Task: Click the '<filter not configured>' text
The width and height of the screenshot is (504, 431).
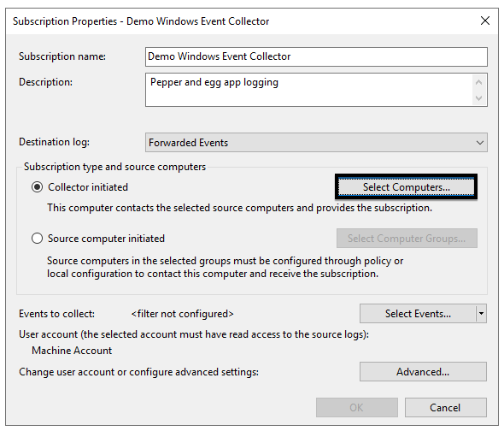Action: (x=182, y=314)
